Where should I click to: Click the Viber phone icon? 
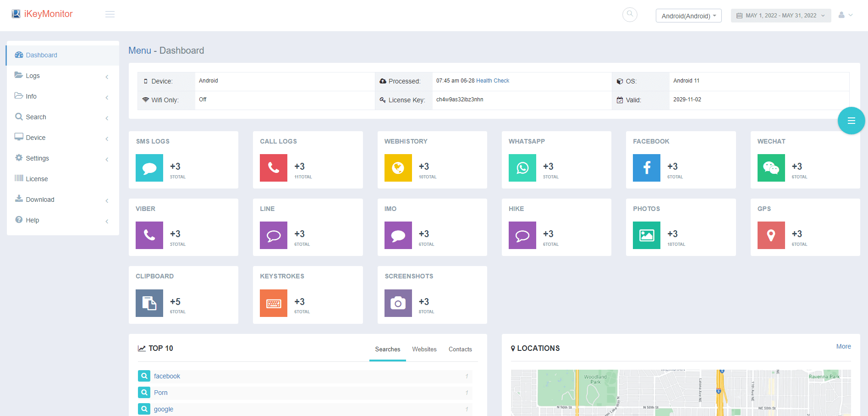pyautogui.click(x=149, y=235)
